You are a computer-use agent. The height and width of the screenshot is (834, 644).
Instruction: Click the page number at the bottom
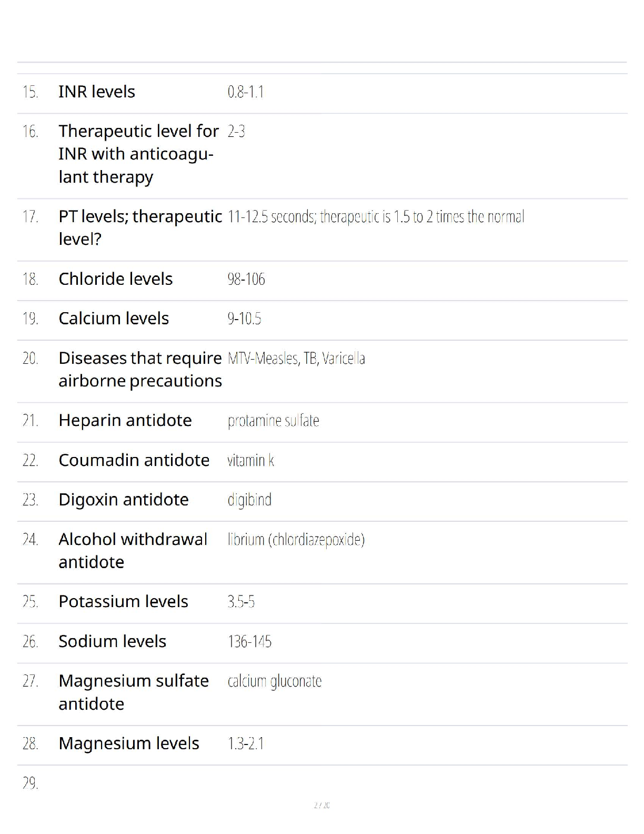(321, 805)
